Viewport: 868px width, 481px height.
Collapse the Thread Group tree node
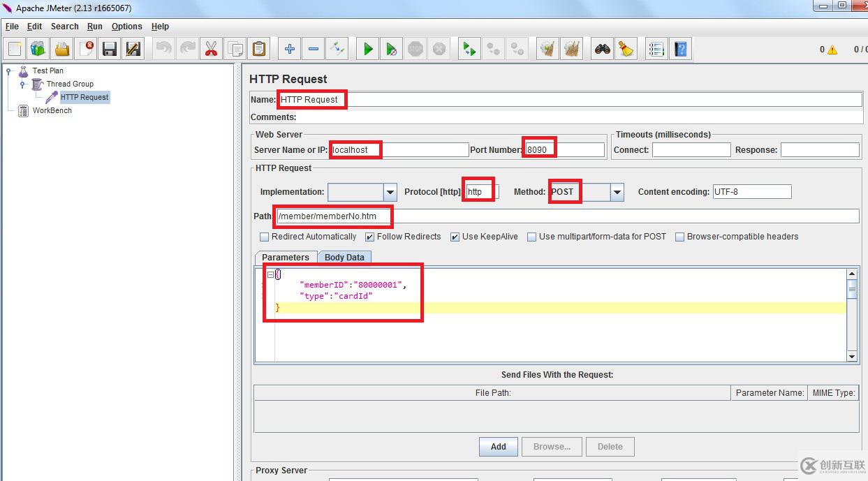click(23, 84)
